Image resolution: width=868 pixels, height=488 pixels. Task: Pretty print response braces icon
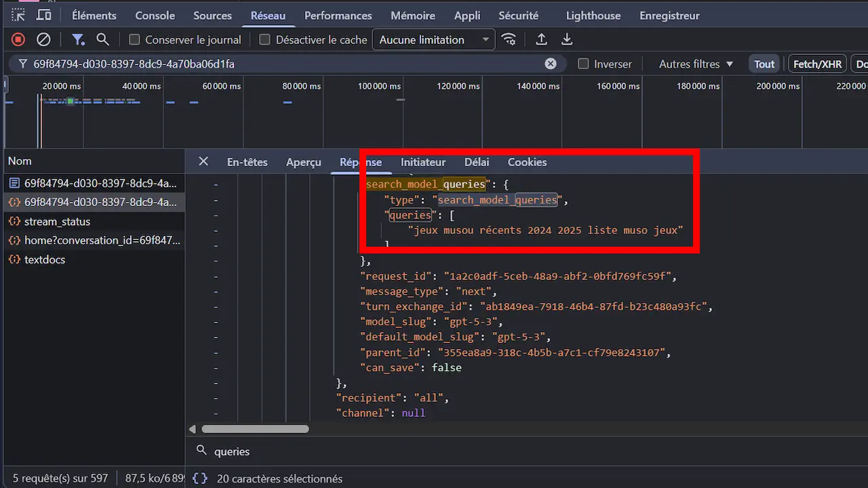coord(200,479)
